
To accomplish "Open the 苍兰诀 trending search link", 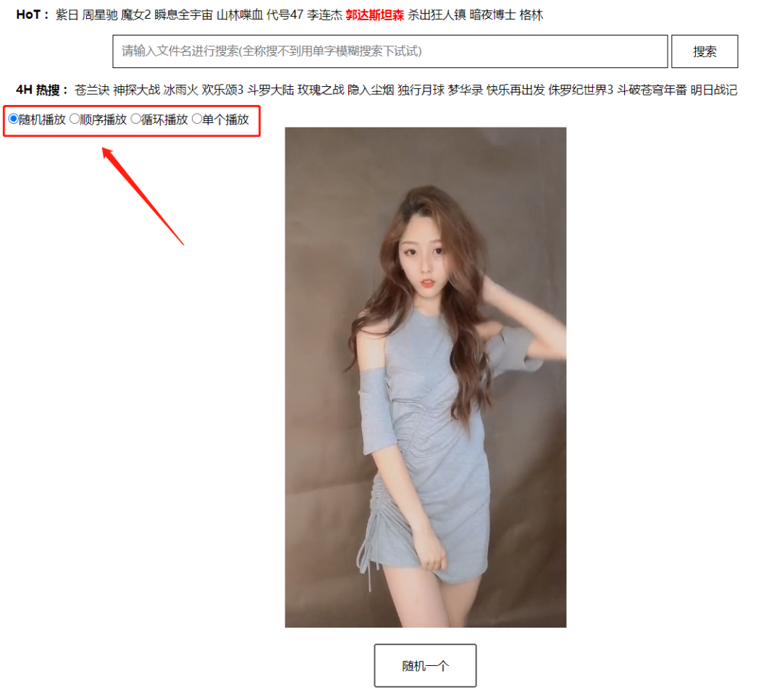I will pyautogui.click(x=92, y=90).
